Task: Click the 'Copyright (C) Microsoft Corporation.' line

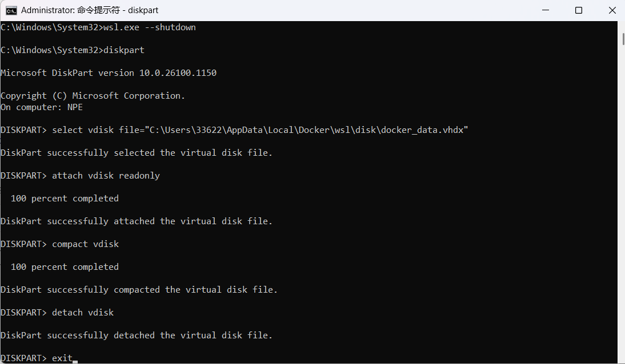Action: (93, 96)
